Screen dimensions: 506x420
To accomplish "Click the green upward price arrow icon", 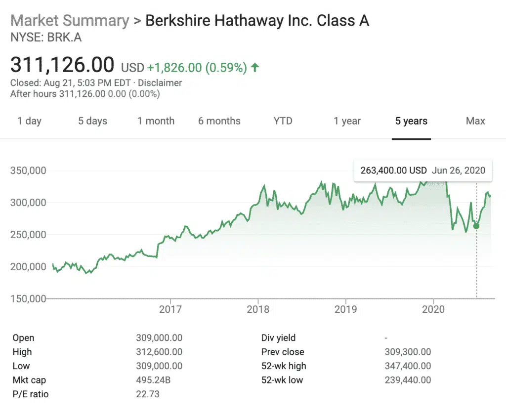I will click(x=255, y=67).
